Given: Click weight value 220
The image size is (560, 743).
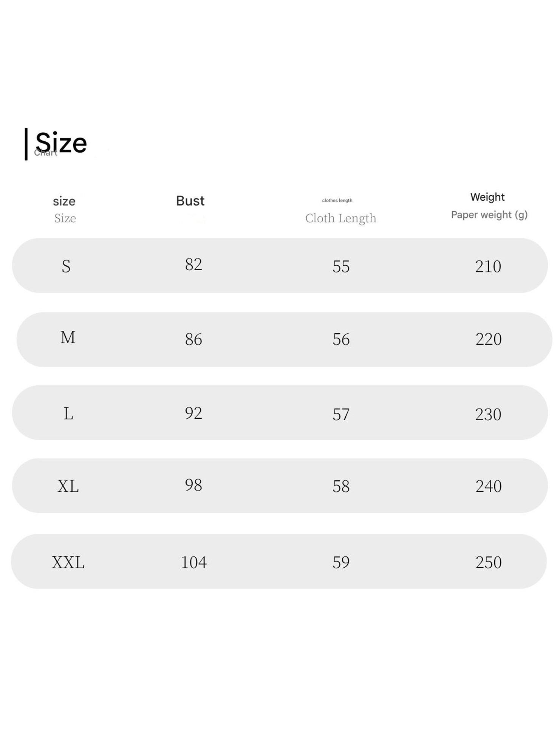Looking at the screenshot, I should pos(489,339).
